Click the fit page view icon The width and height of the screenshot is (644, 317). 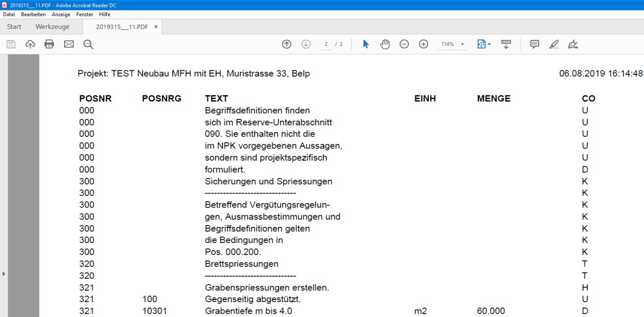[482, 44]
